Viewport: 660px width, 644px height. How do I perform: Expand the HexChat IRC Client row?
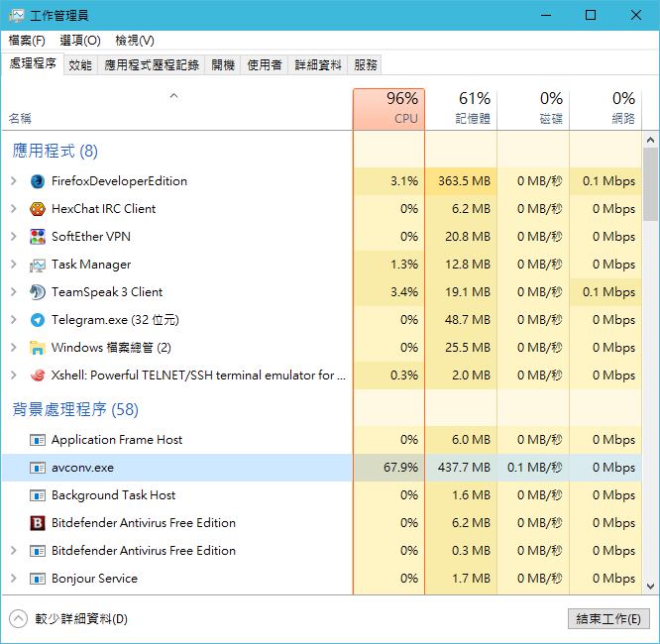[x=14, y=209]
